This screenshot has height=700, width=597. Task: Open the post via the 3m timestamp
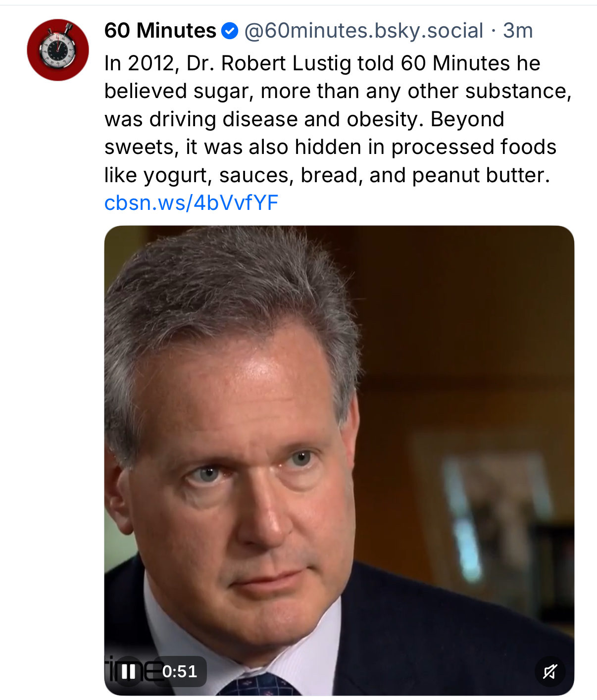click(x=518, y=31)
